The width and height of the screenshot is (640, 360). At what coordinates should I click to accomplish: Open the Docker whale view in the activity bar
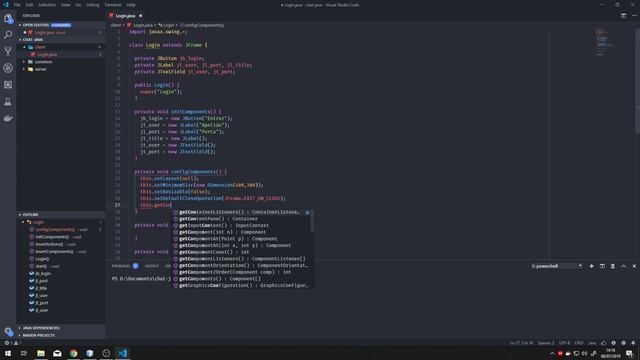(x=8, y=118)
